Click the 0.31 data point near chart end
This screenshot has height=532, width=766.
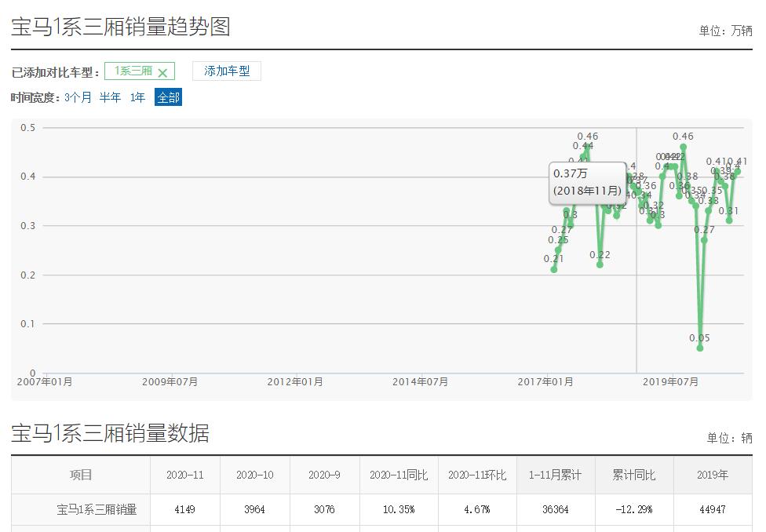729,220
